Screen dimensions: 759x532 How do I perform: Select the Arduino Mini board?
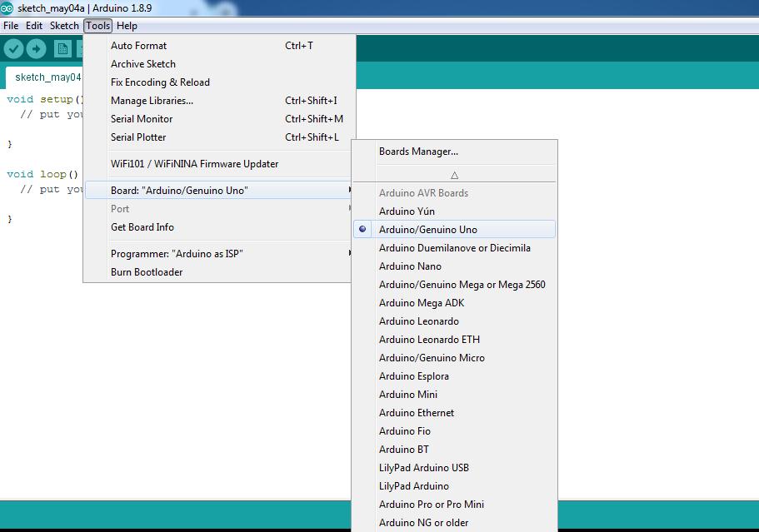[x=455, y=395]
